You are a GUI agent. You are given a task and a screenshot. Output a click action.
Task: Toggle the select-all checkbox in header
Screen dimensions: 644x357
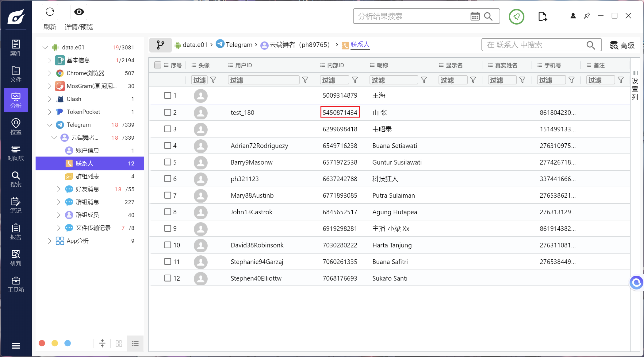click(158, 65)
